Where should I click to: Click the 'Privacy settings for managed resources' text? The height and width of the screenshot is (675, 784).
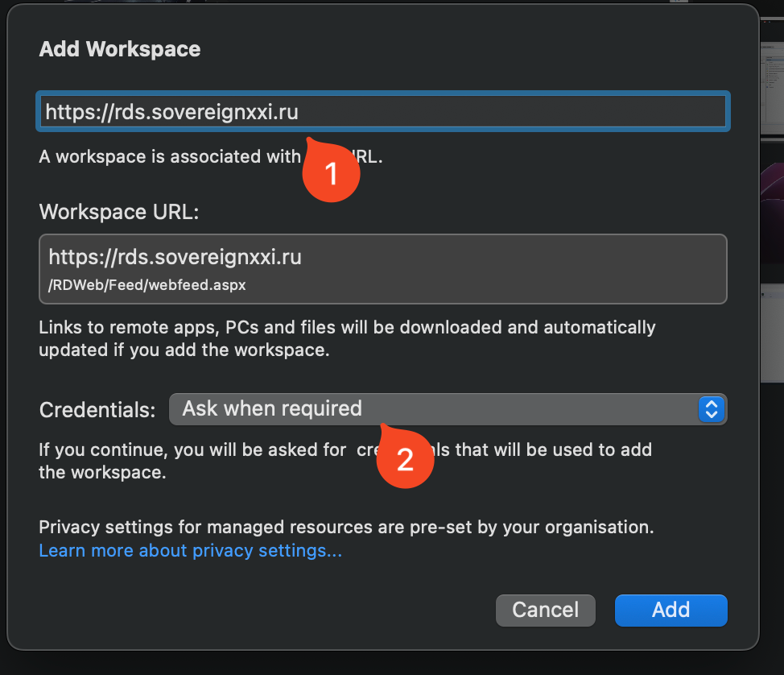point(346,528)
